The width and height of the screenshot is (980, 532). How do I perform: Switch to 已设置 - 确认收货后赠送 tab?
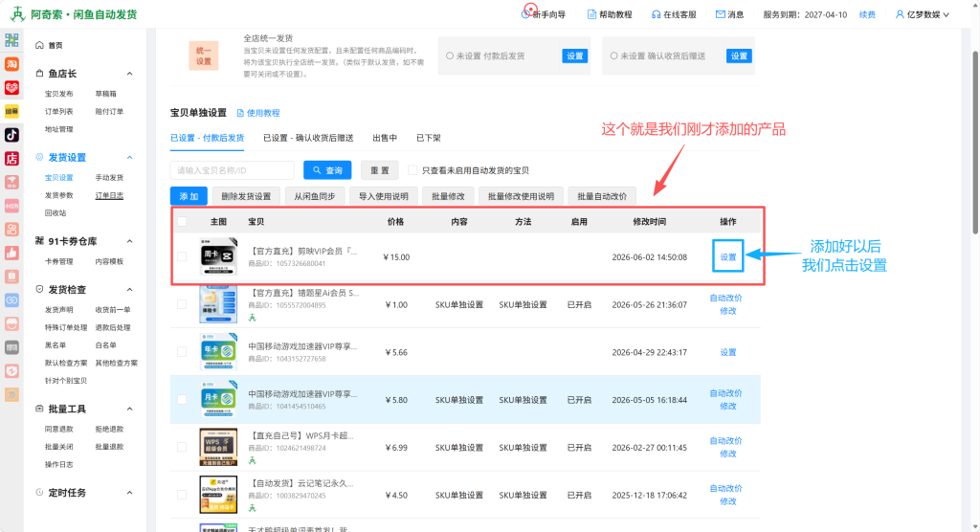click(308, 138)
